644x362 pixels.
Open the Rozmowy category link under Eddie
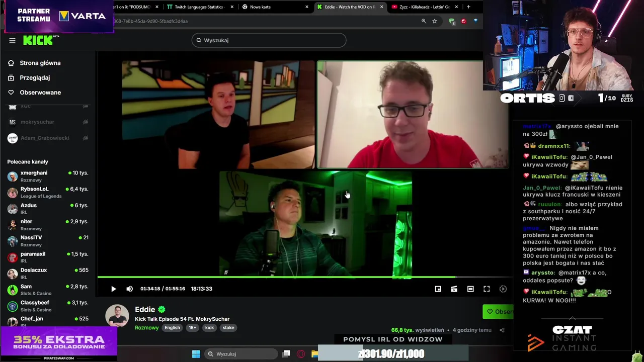pyautogui.click(x=146, y=327)
